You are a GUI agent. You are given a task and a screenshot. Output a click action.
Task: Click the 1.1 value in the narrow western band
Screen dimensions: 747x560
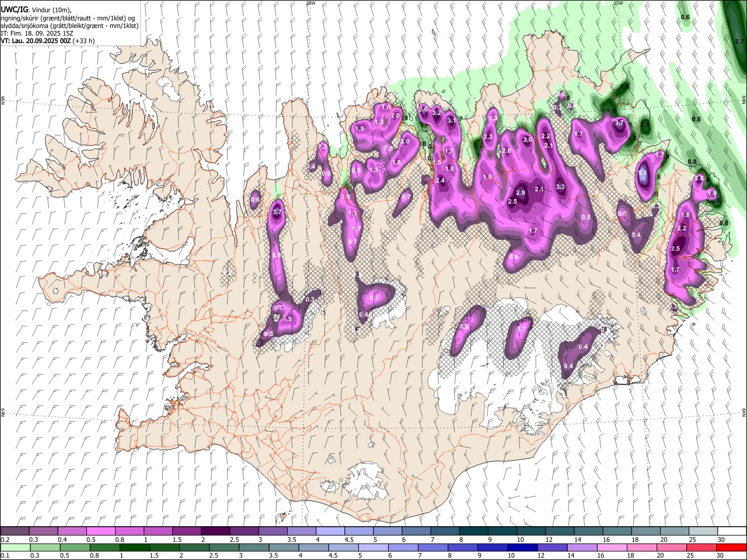352,213
